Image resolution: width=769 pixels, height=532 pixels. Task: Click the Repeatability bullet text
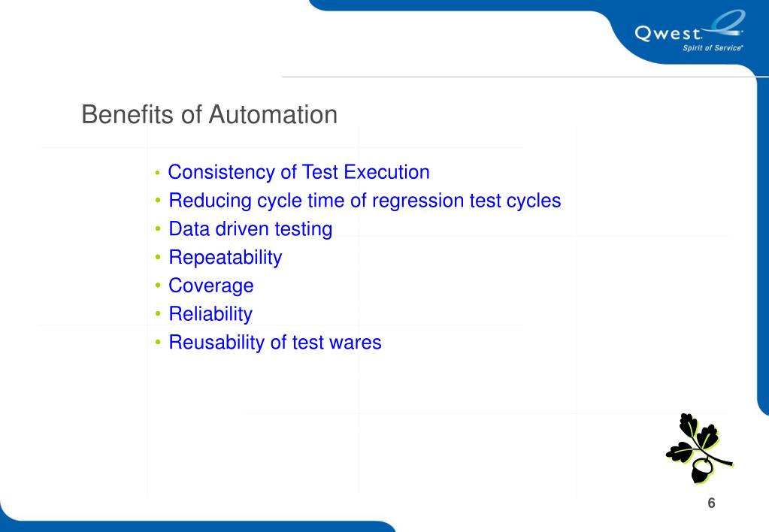[225, 258]
